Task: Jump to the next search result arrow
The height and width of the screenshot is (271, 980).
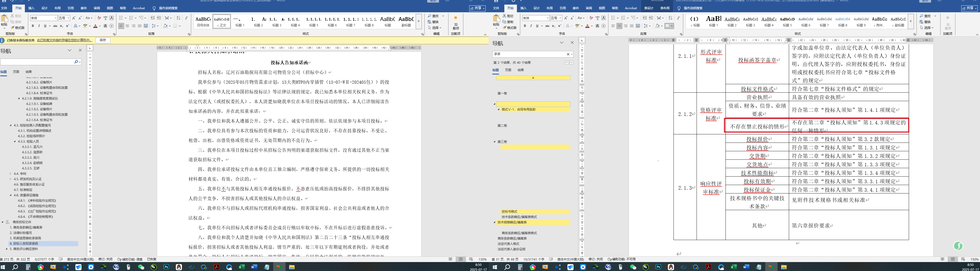Action: coord(571,62)
